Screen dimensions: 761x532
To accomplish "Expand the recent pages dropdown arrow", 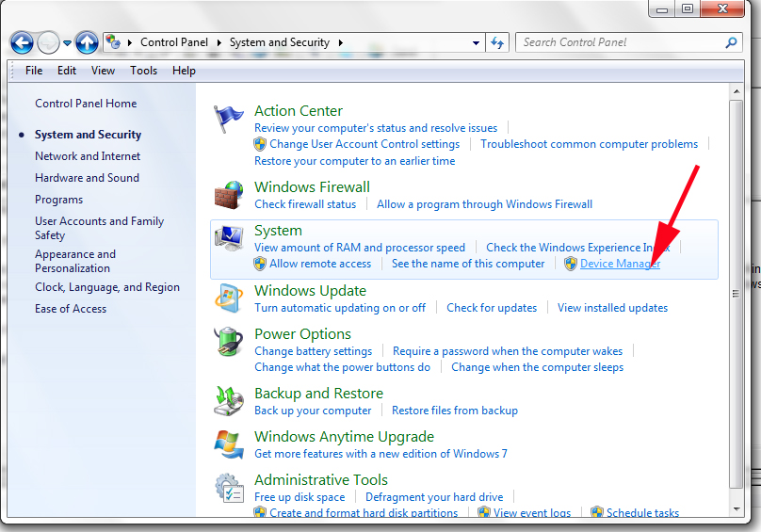I will pyautogui.click(x=67, y=43).
